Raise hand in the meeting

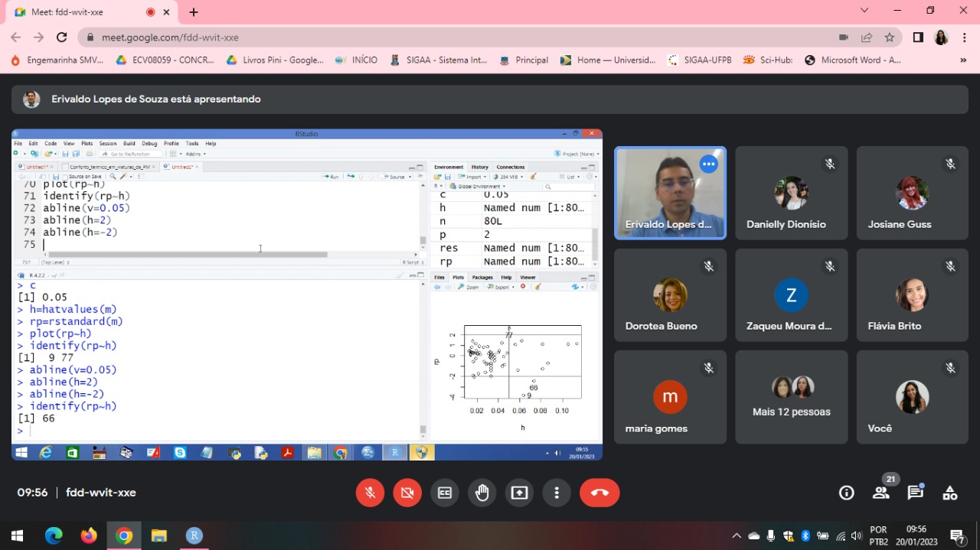pos(482,493)
